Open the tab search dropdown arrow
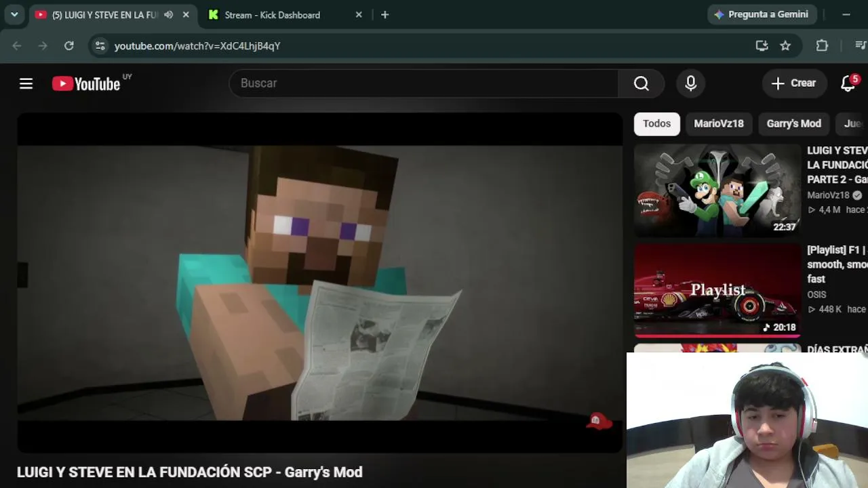 tap(14, 14)
